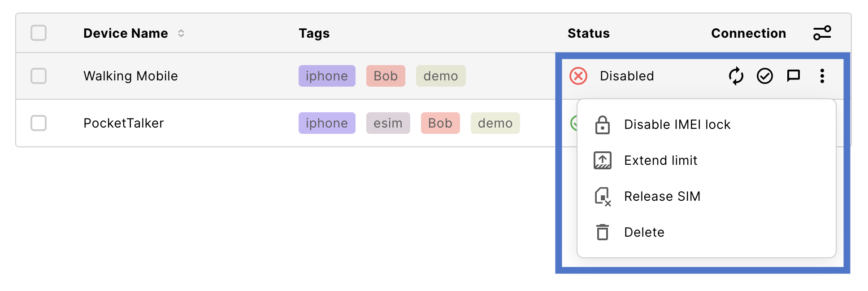Open the message bubble icon for Walking Mobile
Screen dimensions: 868x291
coord(793,76)
